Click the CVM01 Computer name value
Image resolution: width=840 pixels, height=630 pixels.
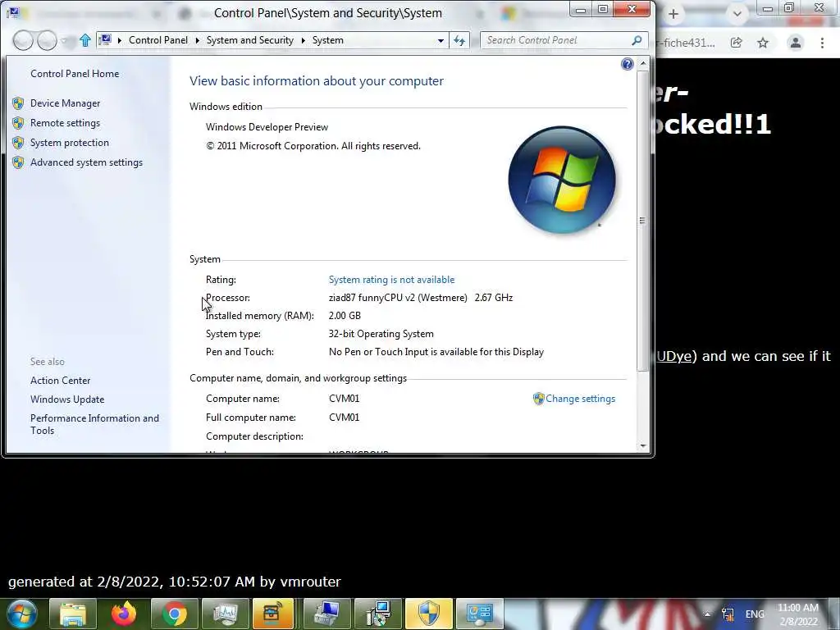coord(344,399)
